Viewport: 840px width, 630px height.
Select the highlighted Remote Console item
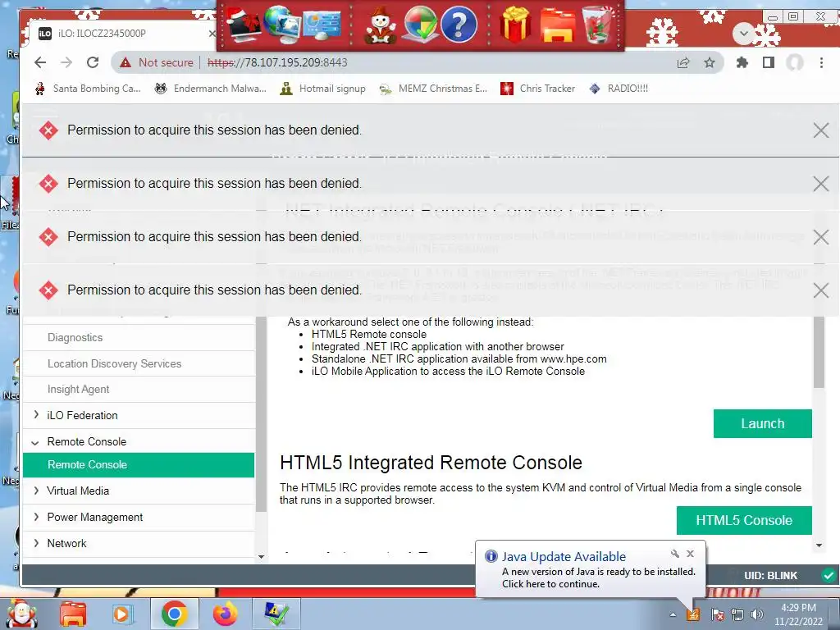click(139, 465)
